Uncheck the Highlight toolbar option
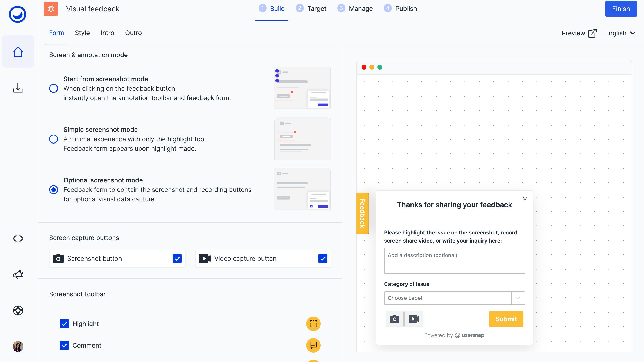 [x=64, y=324]
